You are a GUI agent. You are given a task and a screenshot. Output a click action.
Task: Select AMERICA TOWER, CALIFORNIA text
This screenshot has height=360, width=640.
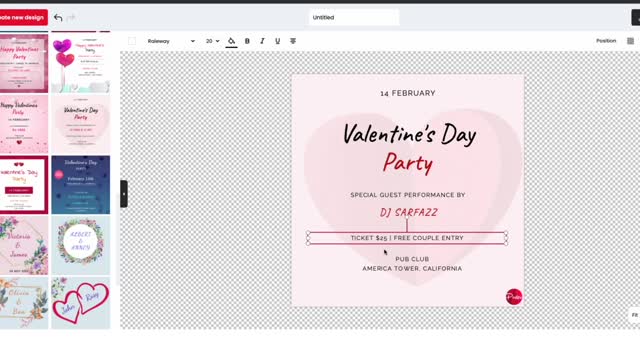412,269
